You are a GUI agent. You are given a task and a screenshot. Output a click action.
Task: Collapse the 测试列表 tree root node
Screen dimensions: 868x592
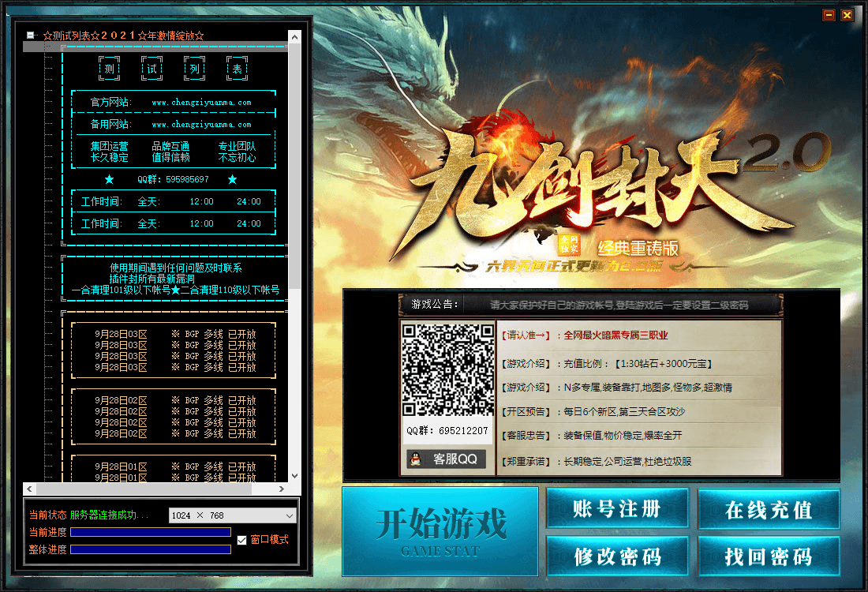[x=30, y=36]
